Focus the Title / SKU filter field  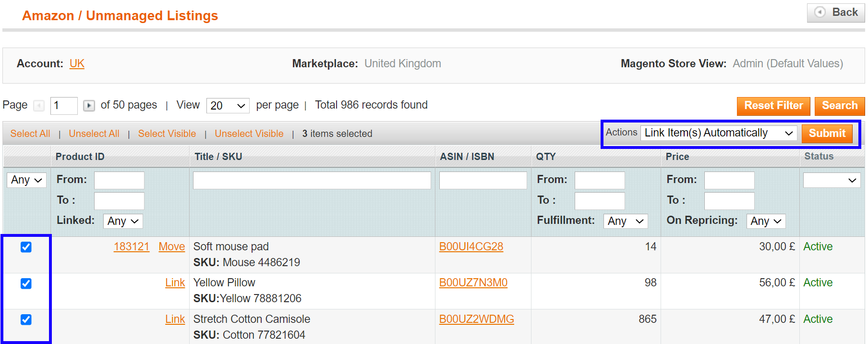[x=312, y=180]
